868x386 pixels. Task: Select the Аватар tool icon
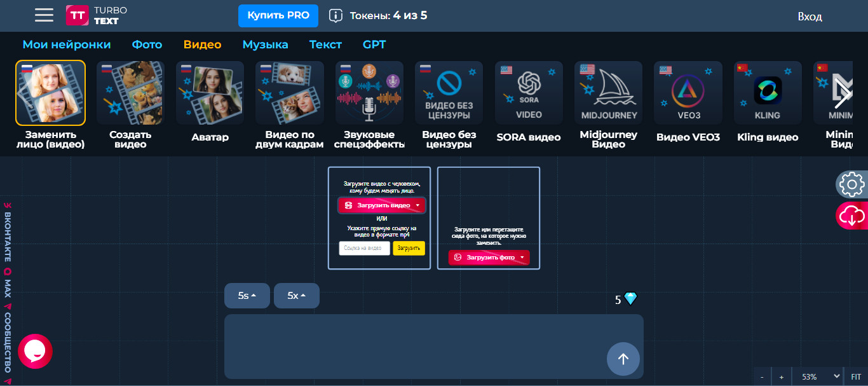coord(210,93)
